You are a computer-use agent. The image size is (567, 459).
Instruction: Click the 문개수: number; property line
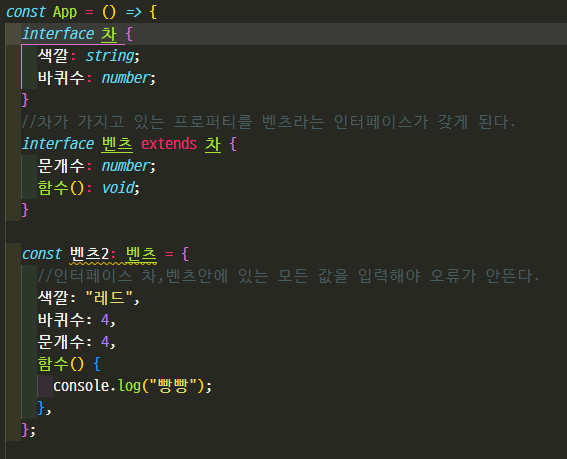(97, 166)
